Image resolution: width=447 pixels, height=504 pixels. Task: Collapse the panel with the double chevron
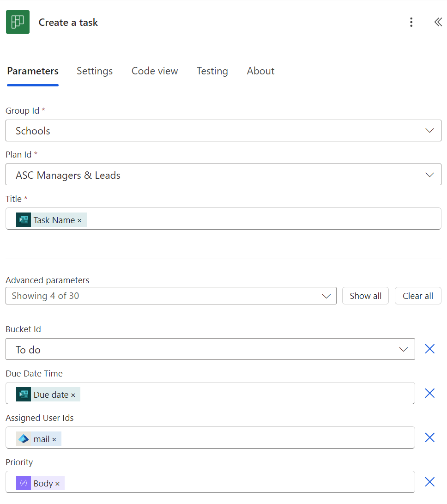(438, 22)
